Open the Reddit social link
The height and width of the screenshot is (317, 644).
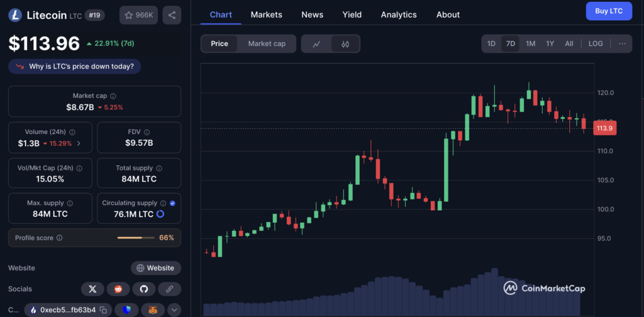pyautogui.click(x=118, y=289)
